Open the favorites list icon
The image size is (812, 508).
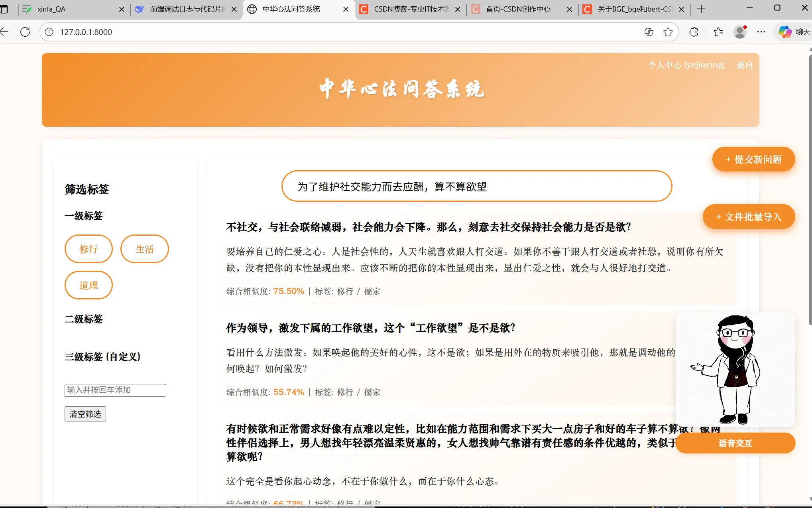[718, 32]
